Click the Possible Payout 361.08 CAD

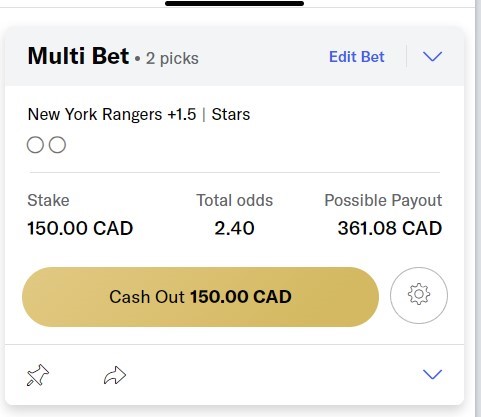click(x=390, y=228)
